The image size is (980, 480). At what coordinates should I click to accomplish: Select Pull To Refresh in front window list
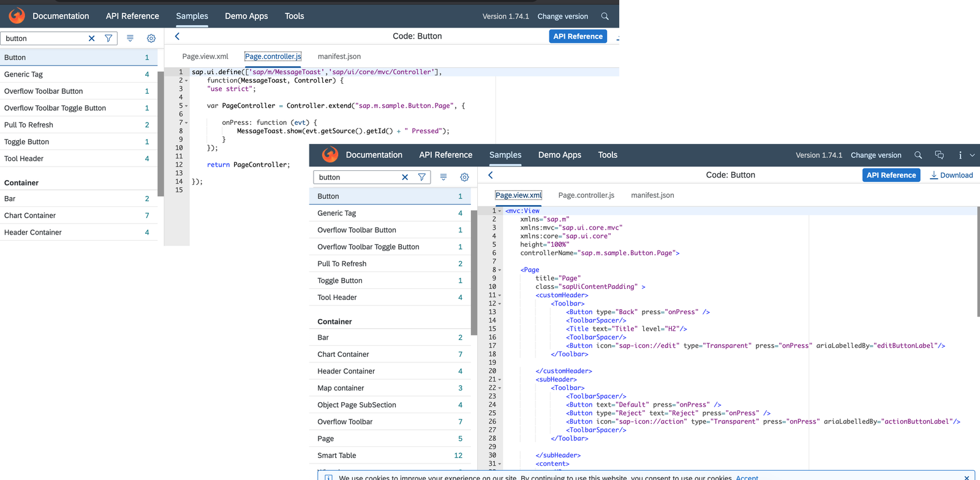point(390,264)
